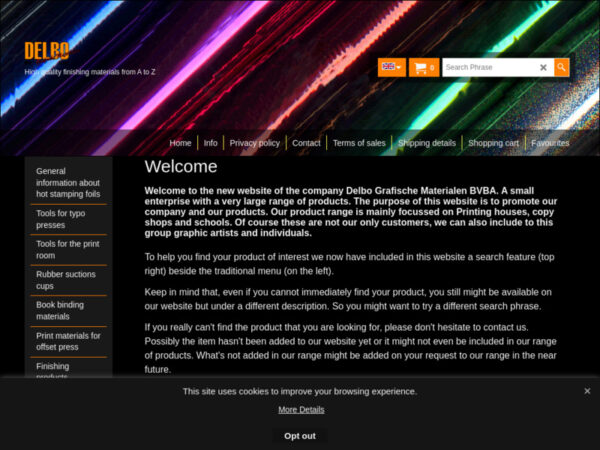Click the Welcome heading

[x=181, y=166]
